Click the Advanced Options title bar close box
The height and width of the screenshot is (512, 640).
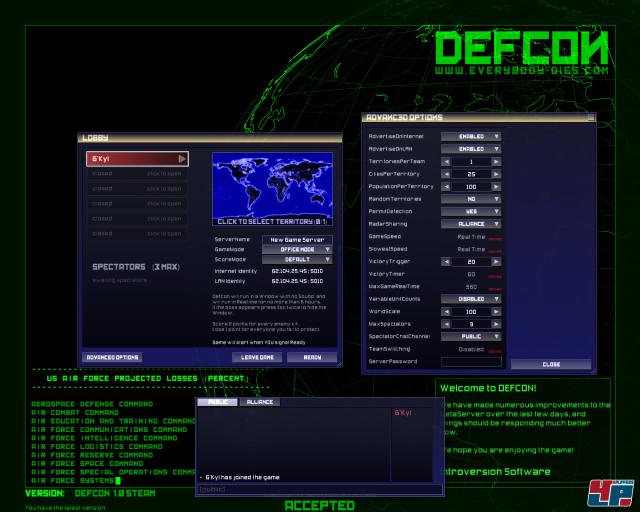coord(591,118)
